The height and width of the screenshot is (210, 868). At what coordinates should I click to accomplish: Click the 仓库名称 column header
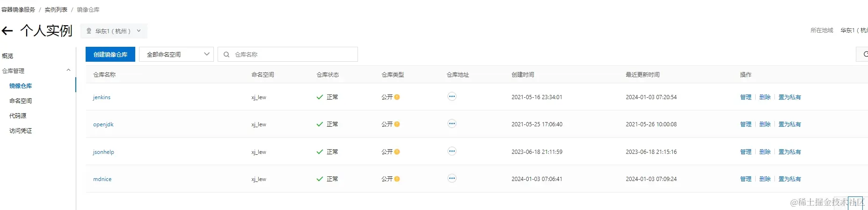(104, 75)
